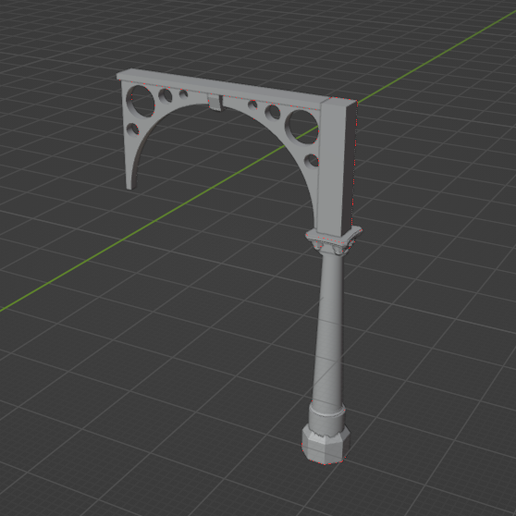Click the keystone block at the arch center
This screenshot has height=516, width=516.
point(215,102)
